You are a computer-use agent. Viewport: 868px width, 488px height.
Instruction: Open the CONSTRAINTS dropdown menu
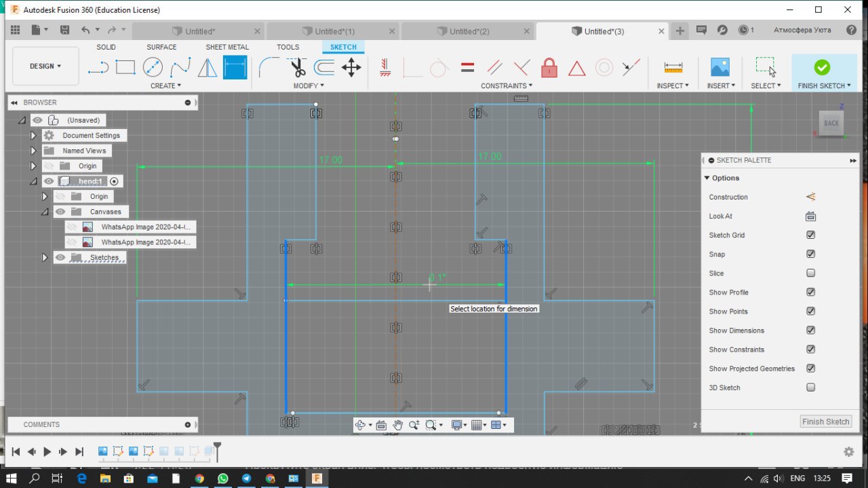pos(507,86)
